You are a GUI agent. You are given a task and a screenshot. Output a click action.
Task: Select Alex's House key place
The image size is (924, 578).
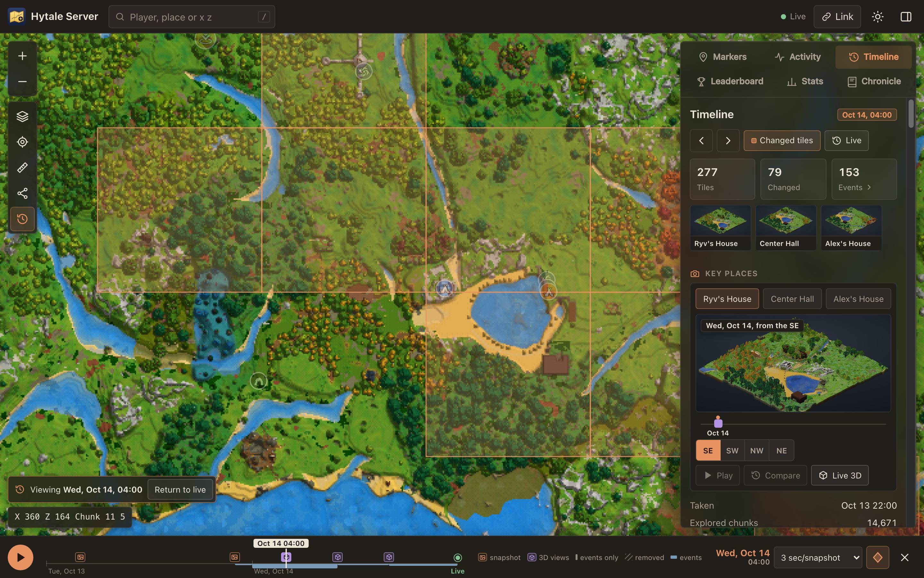pyautogui.click(x=858, y=299)
